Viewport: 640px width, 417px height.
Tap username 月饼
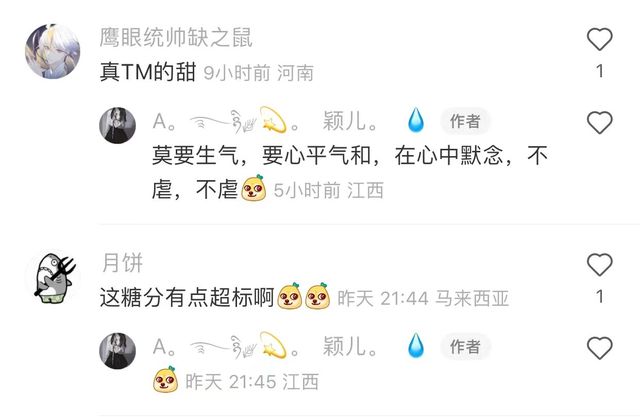tap(122, 263)
